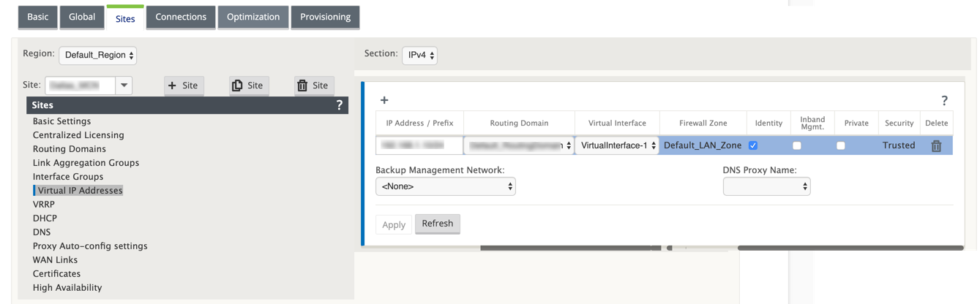Click the Apply button
The image size is (980, 304).
[x=394, y=224]
